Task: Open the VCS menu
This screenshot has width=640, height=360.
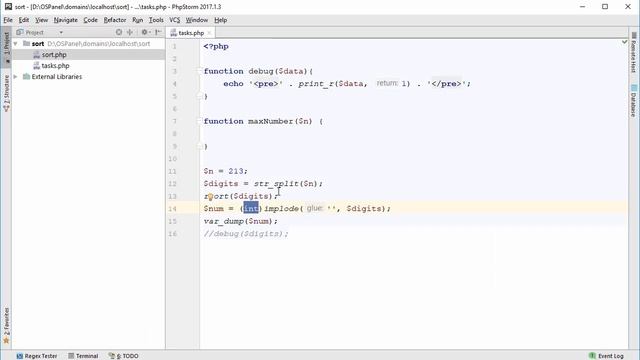Action: [174, 20]
